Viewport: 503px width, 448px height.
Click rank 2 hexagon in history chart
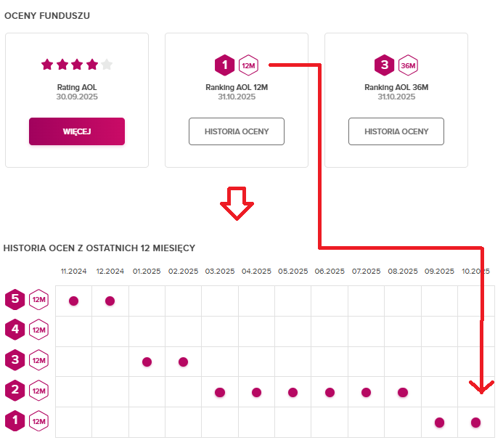[x=15, y=390]
